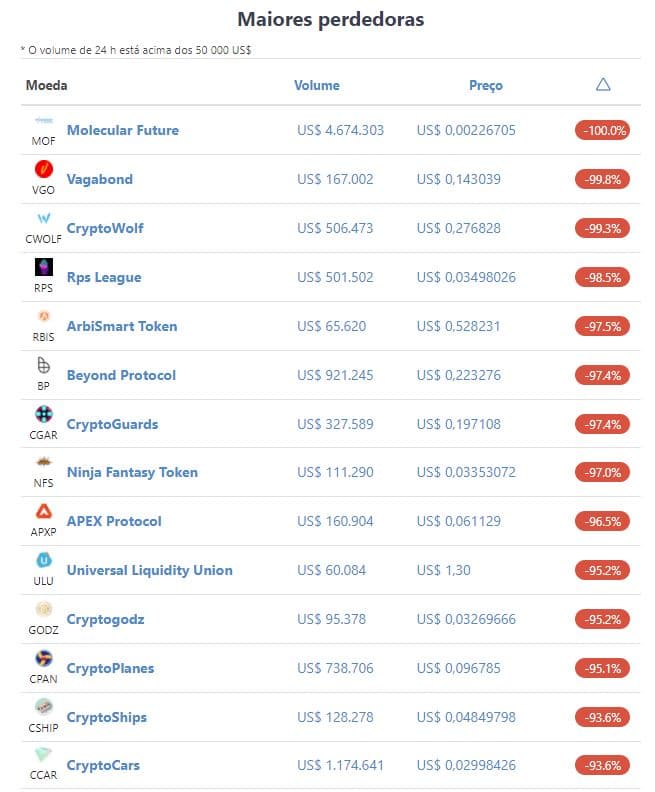Image resolution: width=655 pixels, height=792 pixels.
Task: Click the CryptoPlanes CPAN coin icon
Action: click(43, 658)
